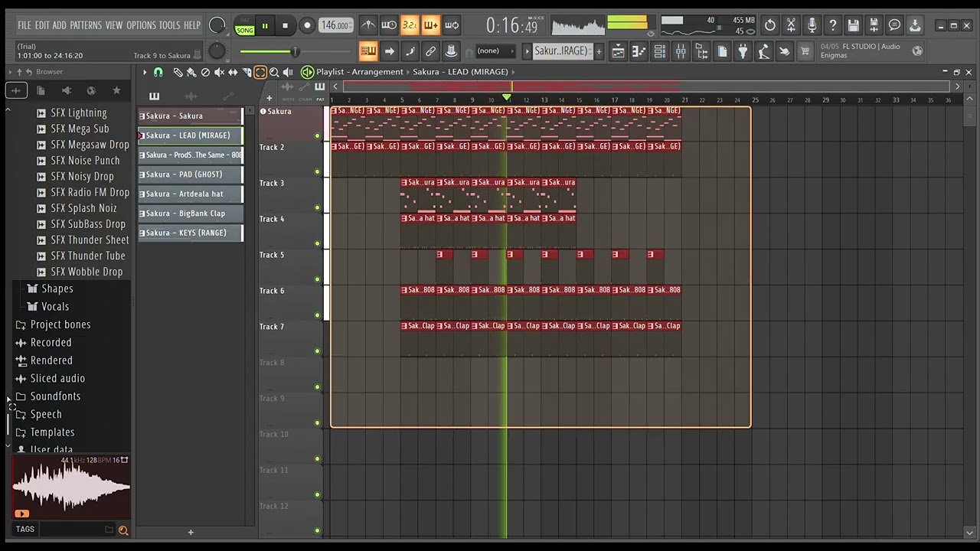This screenshot has height=551, width=980.
Task: Open the snap '(none)' dropdown
Action: click(494, 51)
